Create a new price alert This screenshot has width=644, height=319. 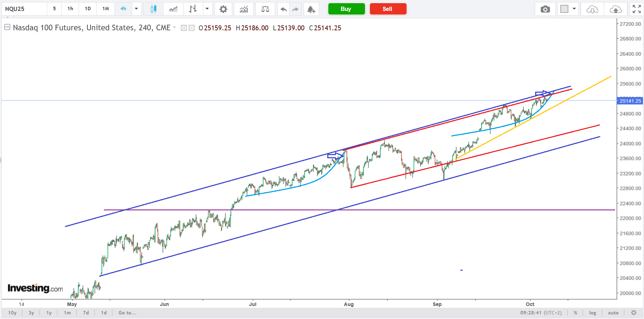pos(311,9)
